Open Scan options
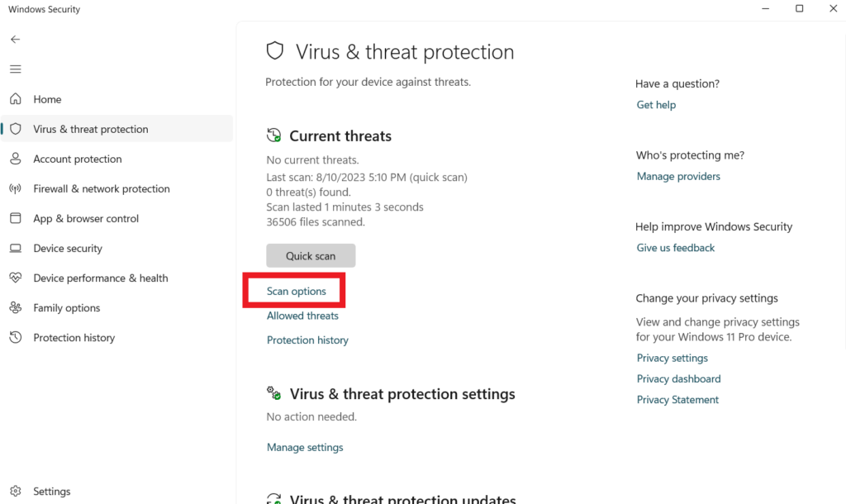 pos(294,291)
